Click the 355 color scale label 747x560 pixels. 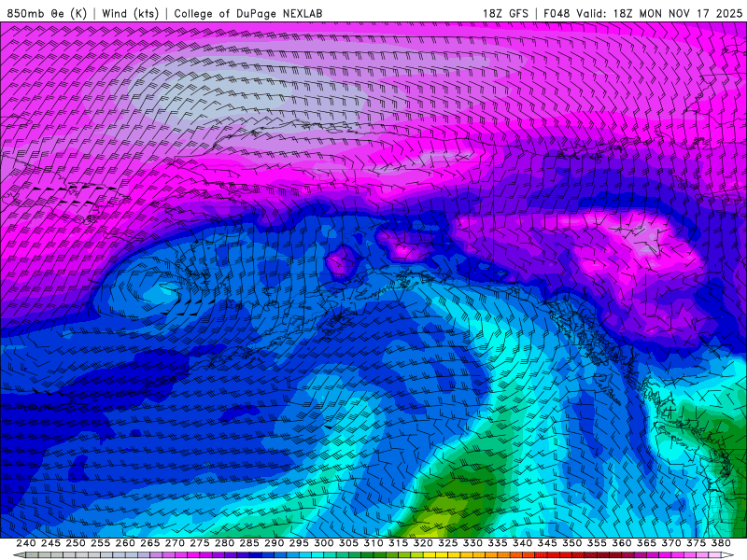597,543
